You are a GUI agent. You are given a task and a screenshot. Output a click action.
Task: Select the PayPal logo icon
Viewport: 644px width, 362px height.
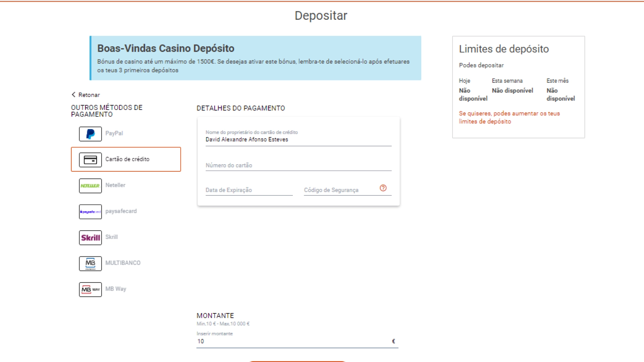(x=90, y=134)
